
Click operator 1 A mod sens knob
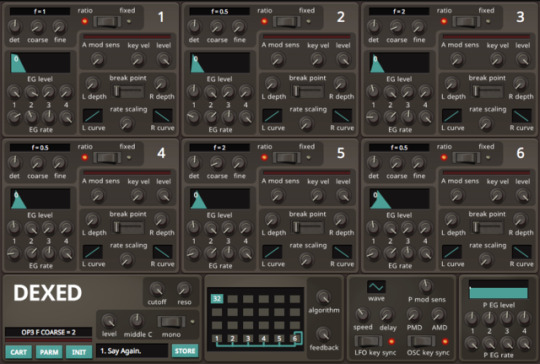pos(97,60)
